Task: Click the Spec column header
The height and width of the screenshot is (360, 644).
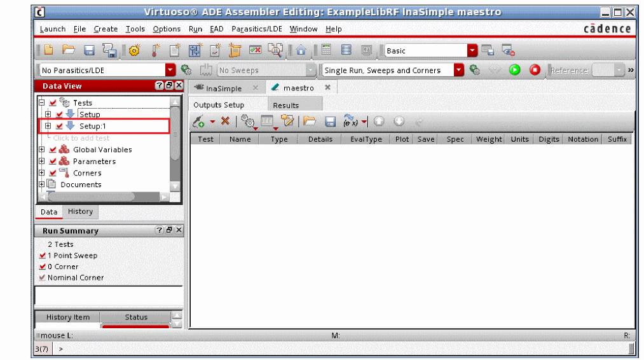Action: tap(455, 139)
